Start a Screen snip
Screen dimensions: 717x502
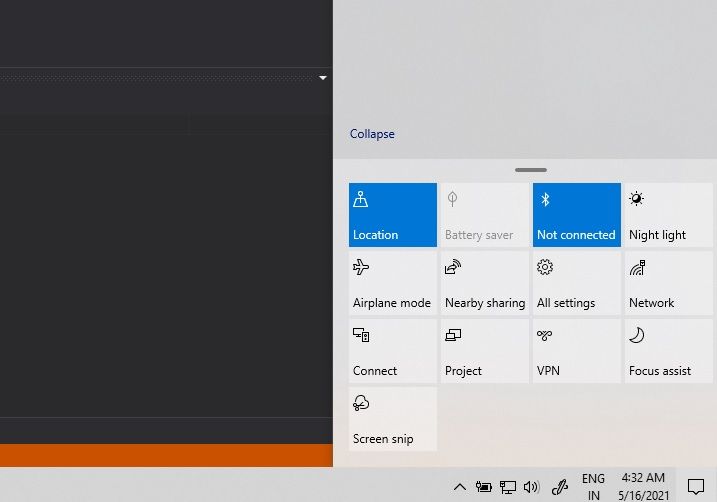(x=393, y=419)
